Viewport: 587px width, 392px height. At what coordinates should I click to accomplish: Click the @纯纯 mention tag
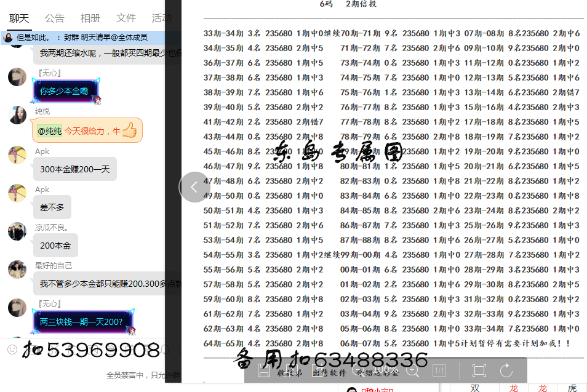tap(49, 131)
